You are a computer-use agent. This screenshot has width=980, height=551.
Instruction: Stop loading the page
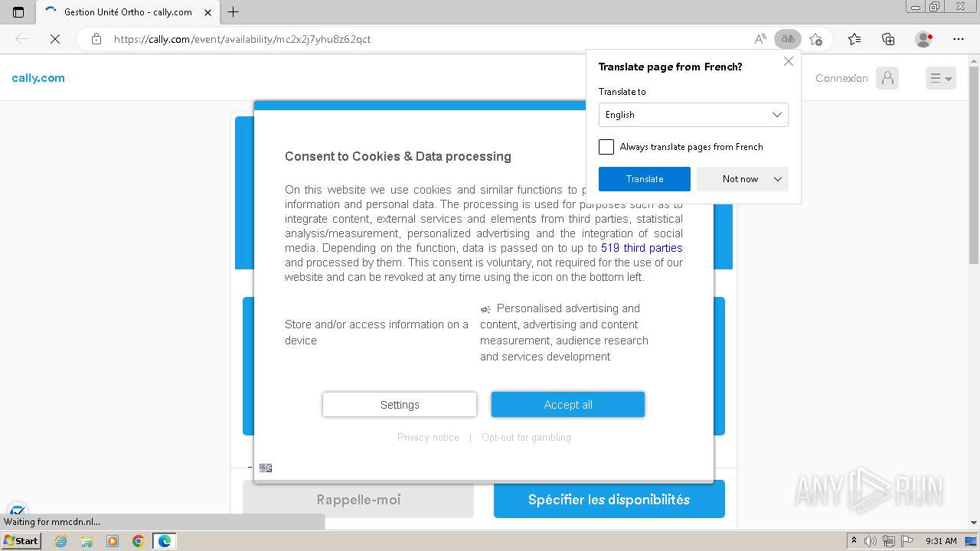[x=55, y=39]
